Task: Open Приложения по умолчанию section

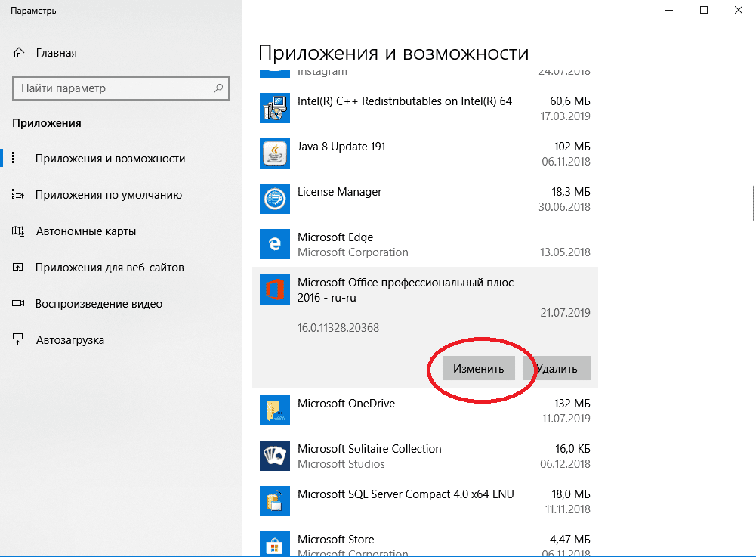Action: 108,195
